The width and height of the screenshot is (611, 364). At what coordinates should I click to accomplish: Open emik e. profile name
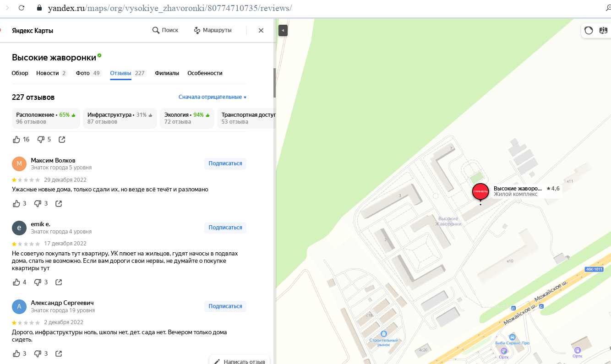coord(40,224)
